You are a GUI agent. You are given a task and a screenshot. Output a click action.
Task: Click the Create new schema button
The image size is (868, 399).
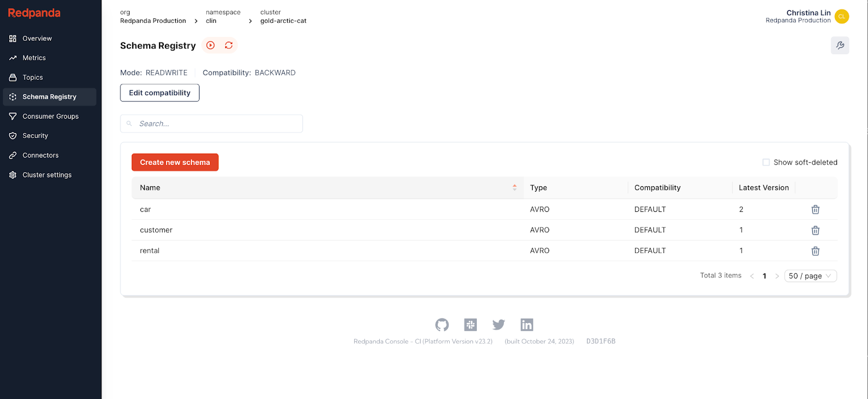pos(175,162)
